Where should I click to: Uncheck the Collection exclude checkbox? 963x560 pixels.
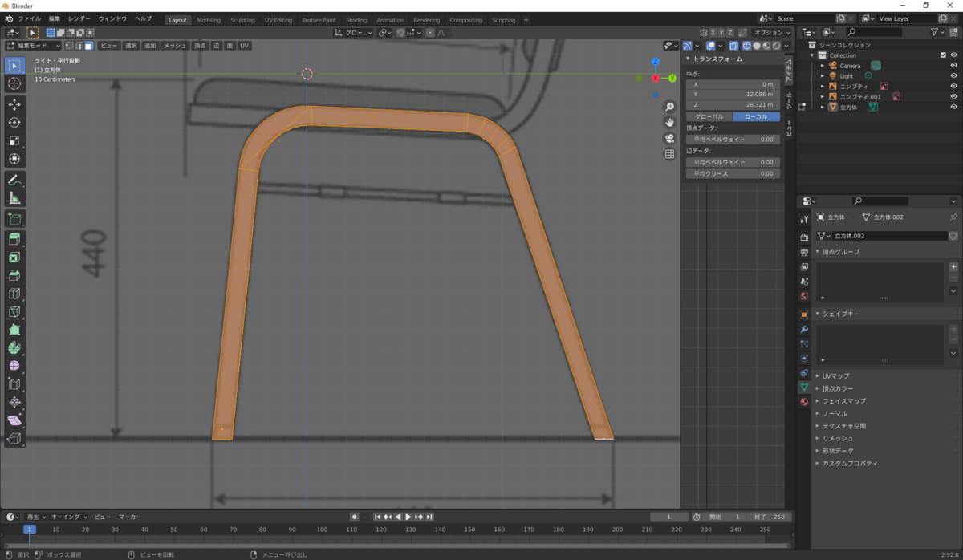point(943,55)
